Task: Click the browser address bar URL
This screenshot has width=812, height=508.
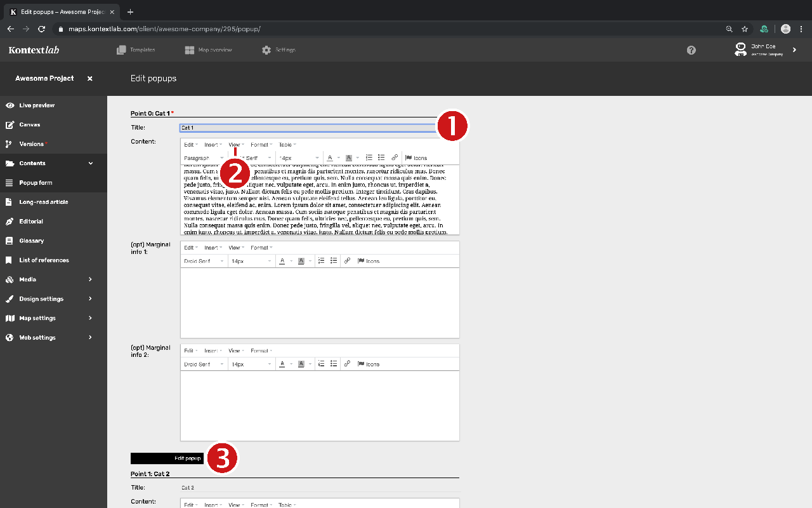Action: [x=164, y=29]
